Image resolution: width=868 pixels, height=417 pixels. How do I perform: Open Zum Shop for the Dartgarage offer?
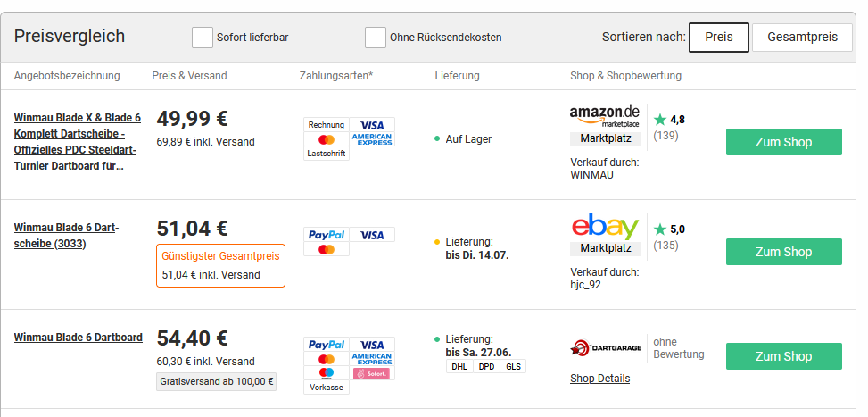784,356
